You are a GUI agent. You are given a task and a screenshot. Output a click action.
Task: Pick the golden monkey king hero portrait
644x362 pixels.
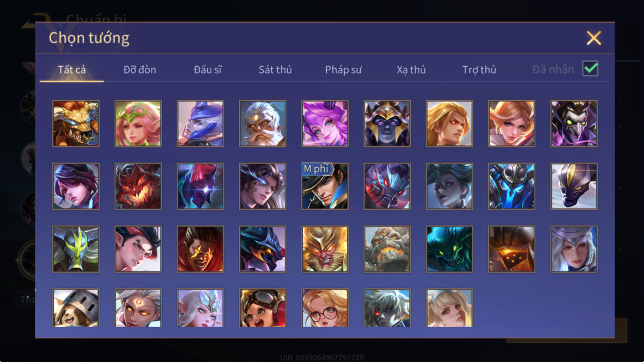coord(325,249)
